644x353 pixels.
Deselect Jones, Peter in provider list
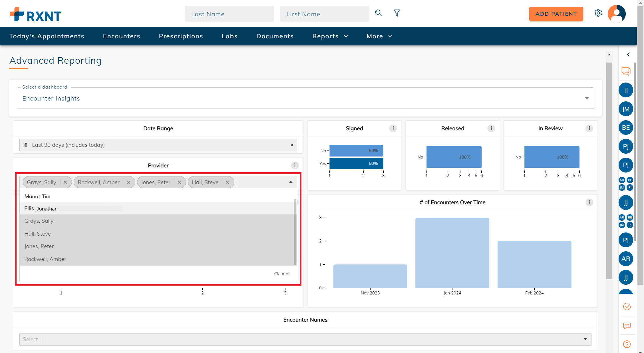coord(157,246)
